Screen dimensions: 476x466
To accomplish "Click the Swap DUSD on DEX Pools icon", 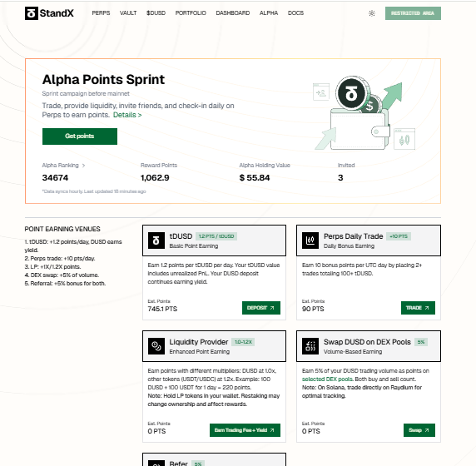I will [x=310, y=346].
